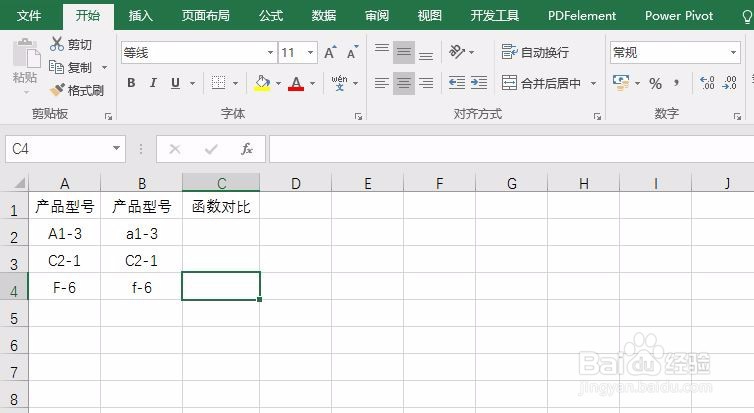Viewport: 754px width, 413px height.
Task: Toggle underline formatting U
Action: [x=176, y=83]
